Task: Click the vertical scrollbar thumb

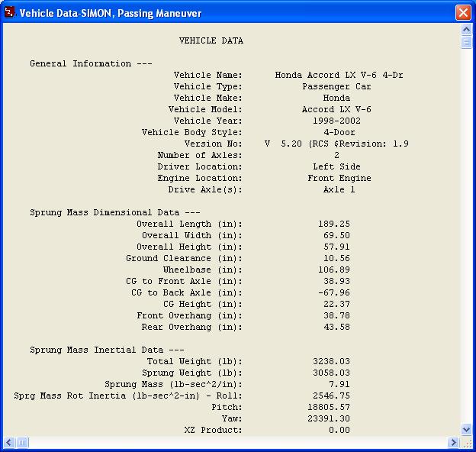Action: coord(466,42)
